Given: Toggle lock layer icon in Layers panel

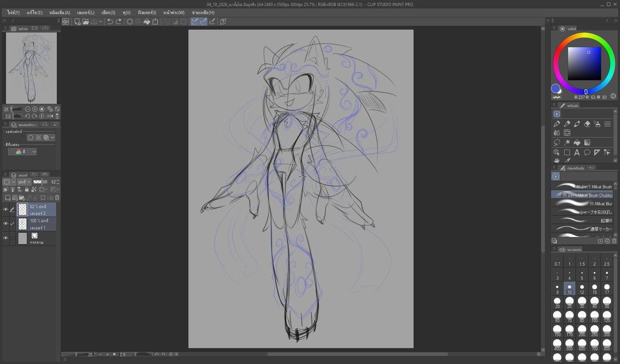Looking at the screenshot, I should 27,189.
